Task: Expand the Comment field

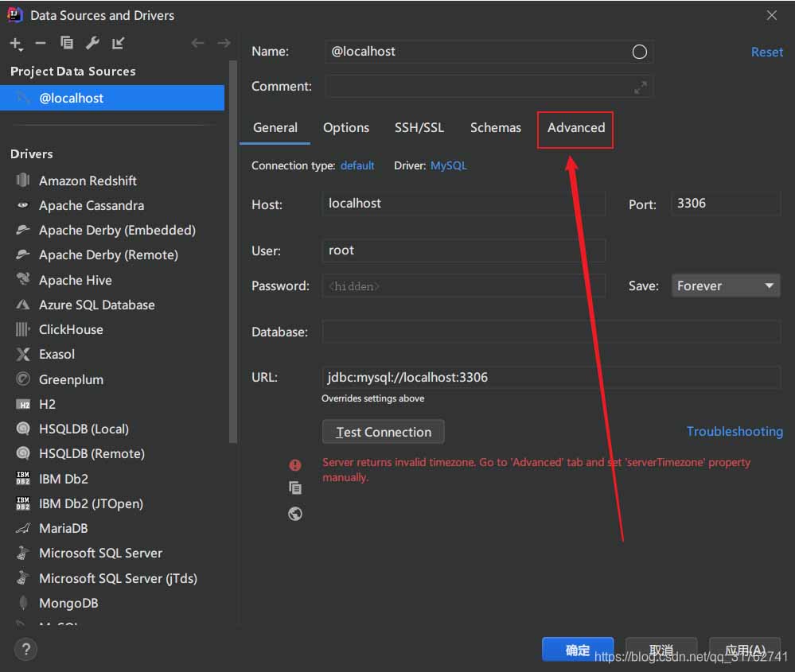Action: 640,87
